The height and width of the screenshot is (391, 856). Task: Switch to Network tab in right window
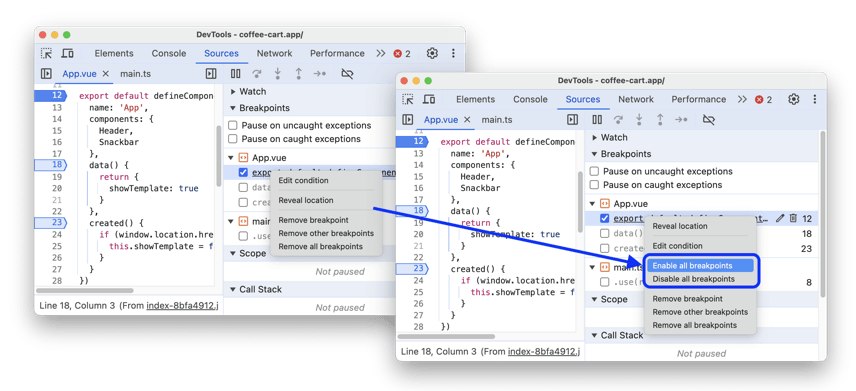click(x=636, y=99)
